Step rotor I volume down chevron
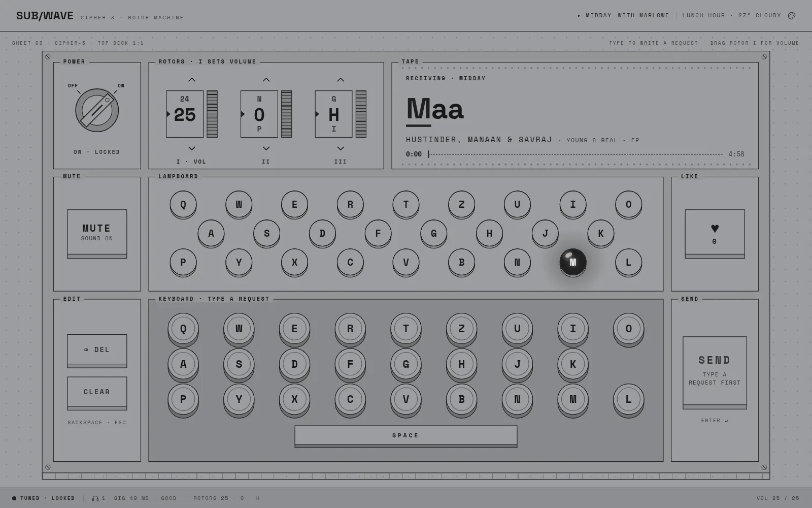 point(192,148)
